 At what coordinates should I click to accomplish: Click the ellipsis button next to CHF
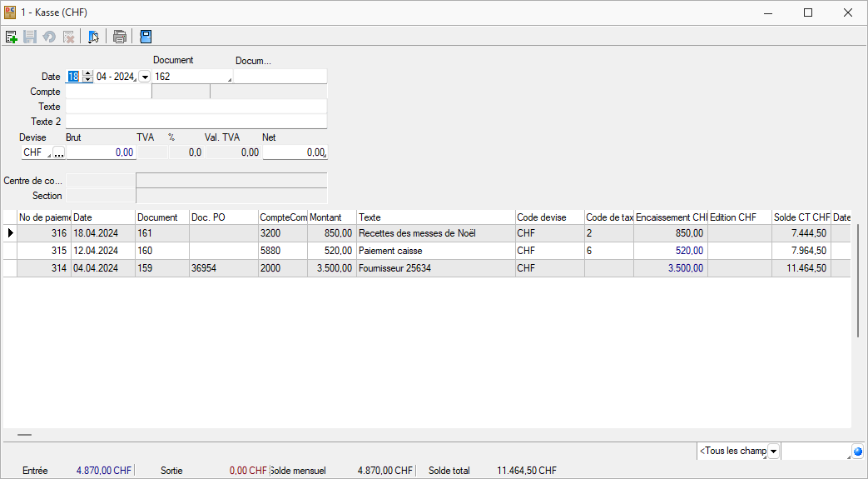58,152
